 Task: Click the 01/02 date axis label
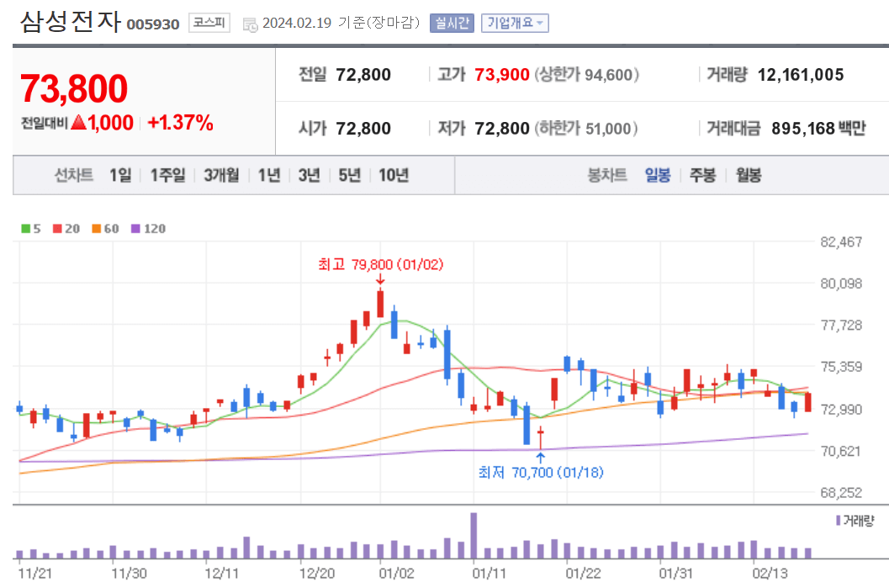click(396, 573)
